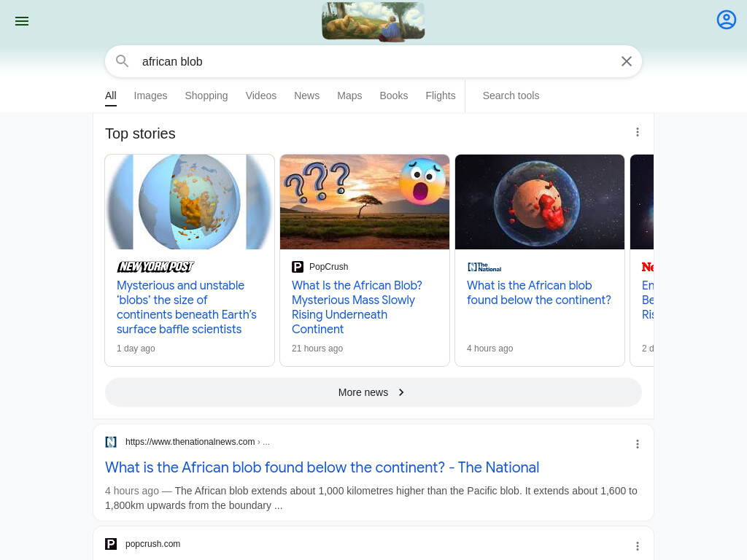Open The National story red blob thumbnail
Viewport: 747px width, 560px height.
tap(540, 202)
